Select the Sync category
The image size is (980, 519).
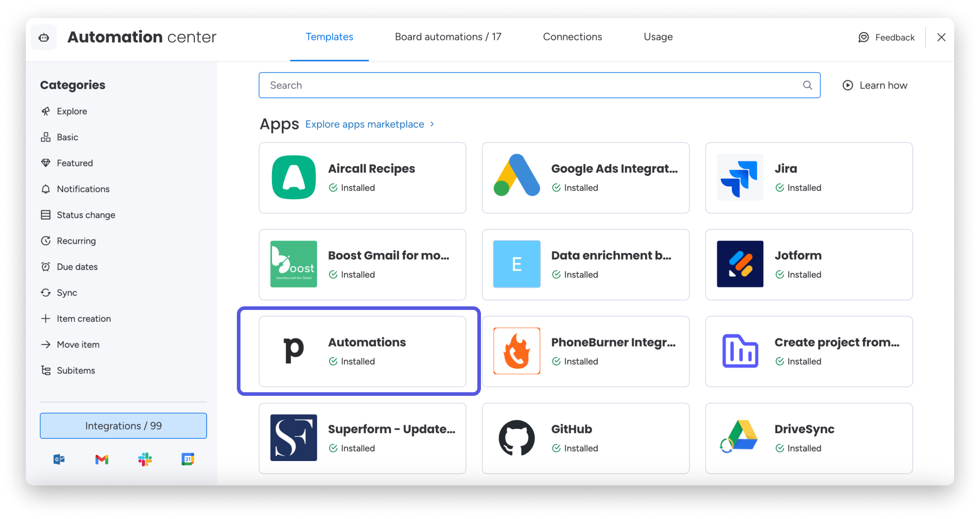[x=59, y=292]
